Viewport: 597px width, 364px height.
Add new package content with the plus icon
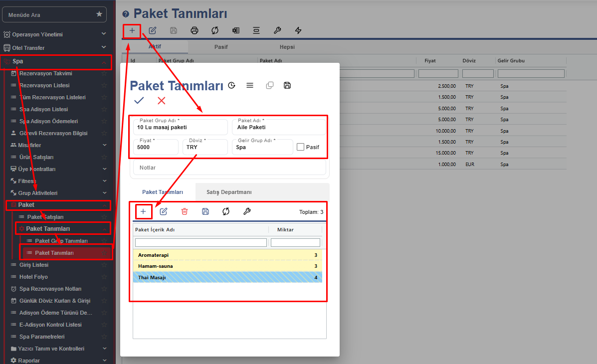click(x=143, y=211)
